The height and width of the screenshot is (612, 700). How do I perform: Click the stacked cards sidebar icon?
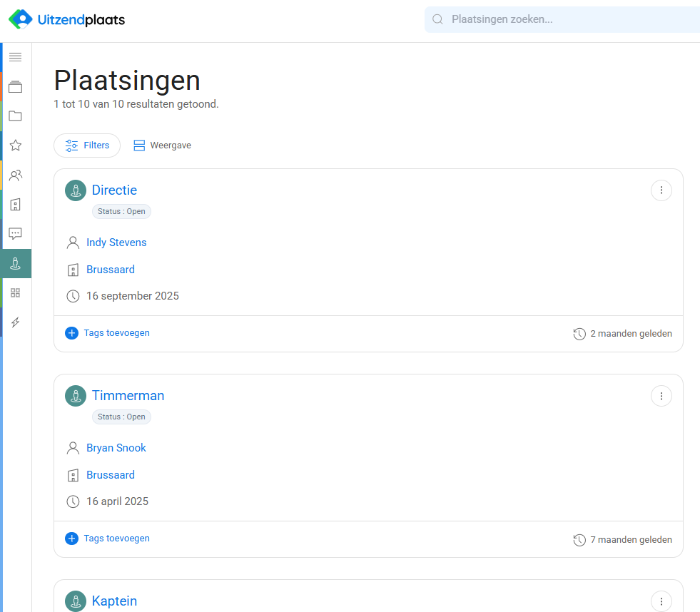coord(16,87)
